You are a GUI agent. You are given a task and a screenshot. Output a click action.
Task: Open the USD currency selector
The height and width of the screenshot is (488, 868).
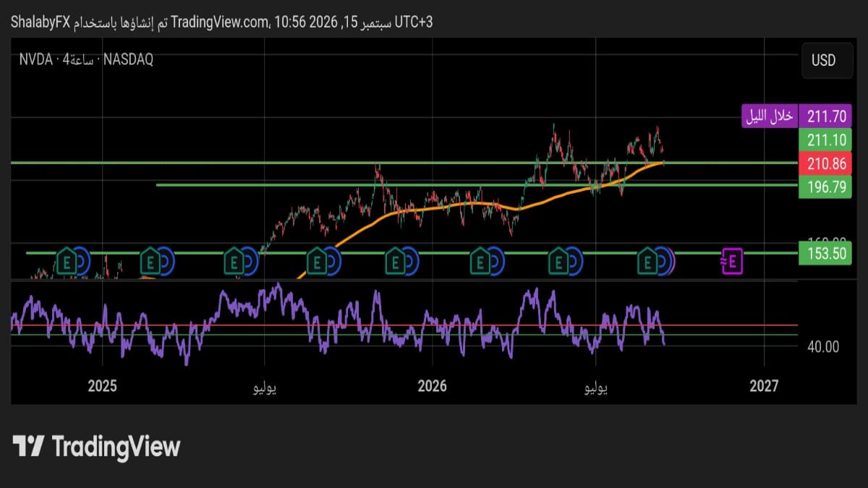827,60
